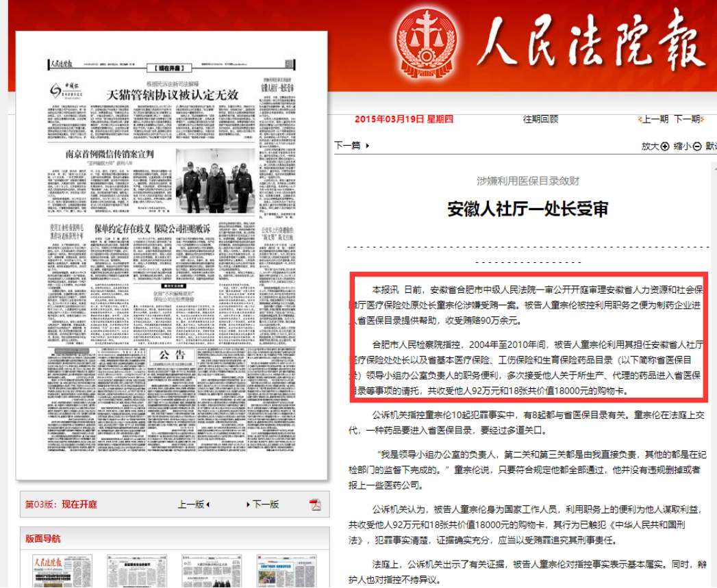Open the 天猫管辖协议被认定无效 article on page image

tap(171, 94)
